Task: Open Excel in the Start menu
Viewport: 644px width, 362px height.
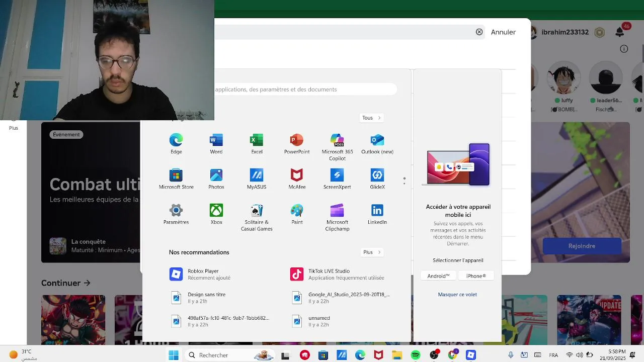Action: 257,144
